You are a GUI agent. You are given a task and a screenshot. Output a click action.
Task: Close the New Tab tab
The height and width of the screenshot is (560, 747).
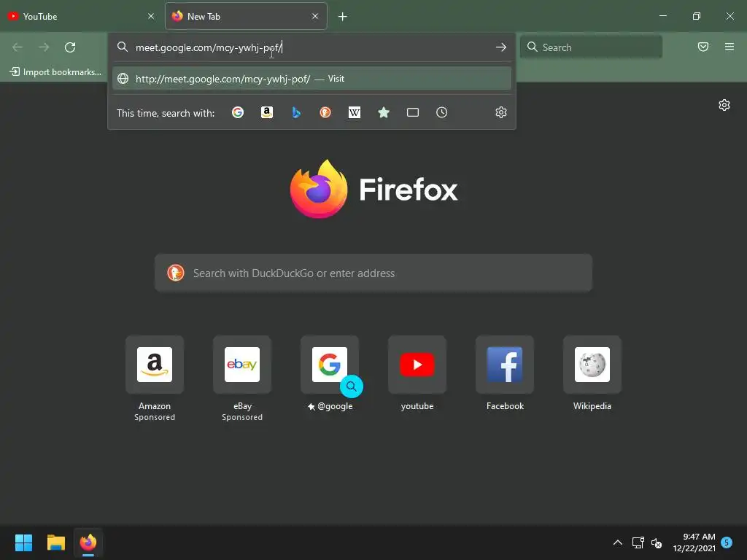pos(315,16)
